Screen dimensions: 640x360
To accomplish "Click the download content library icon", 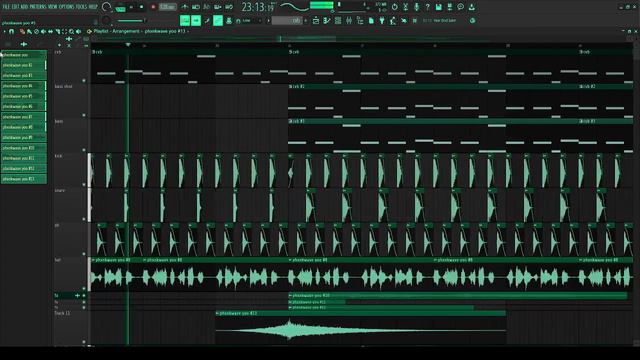I will [471, 7].
